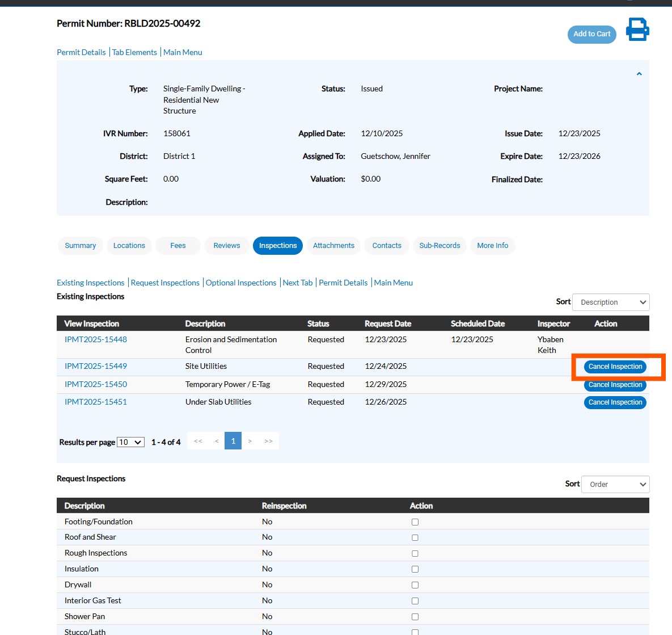Image resolution: width=672 pixels, height=635 pixels.
Task: Cancel the Site Utilities inspection
Action: pyautogui.click(x=615, y=367)
